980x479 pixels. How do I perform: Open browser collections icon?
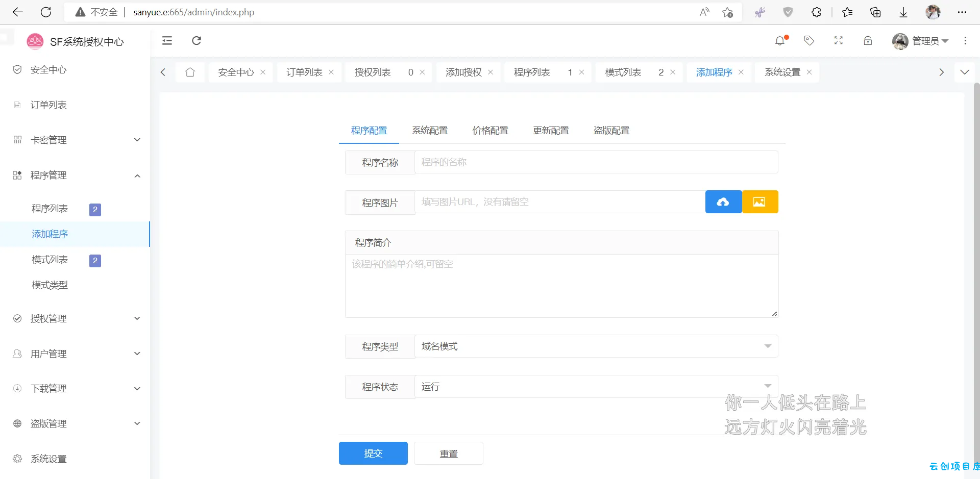click(x=875, y=12)
